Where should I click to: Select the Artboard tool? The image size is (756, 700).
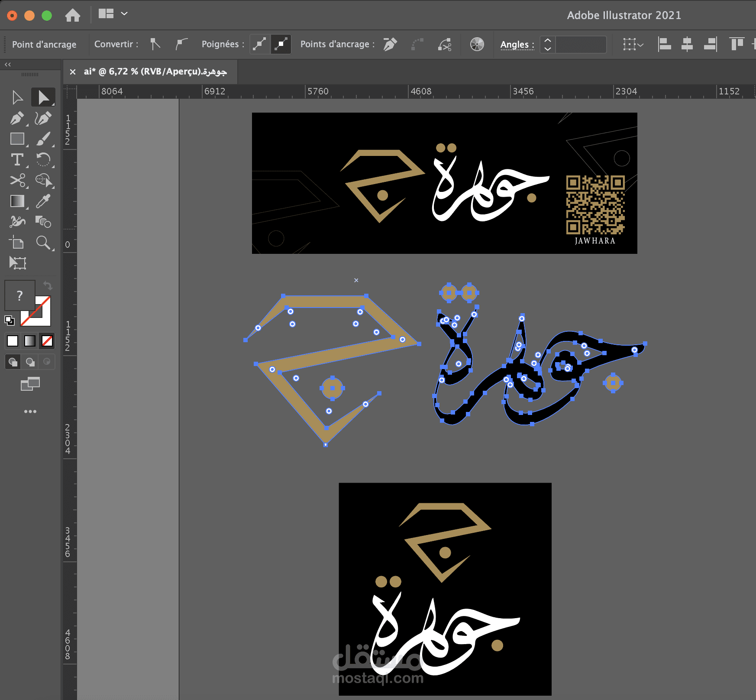point(17,243)
